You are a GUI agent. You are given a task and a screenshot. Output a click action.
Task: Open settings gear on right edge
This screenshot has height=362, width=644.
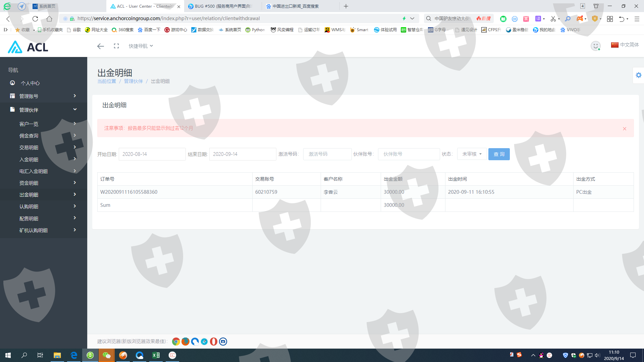point(639,75)
